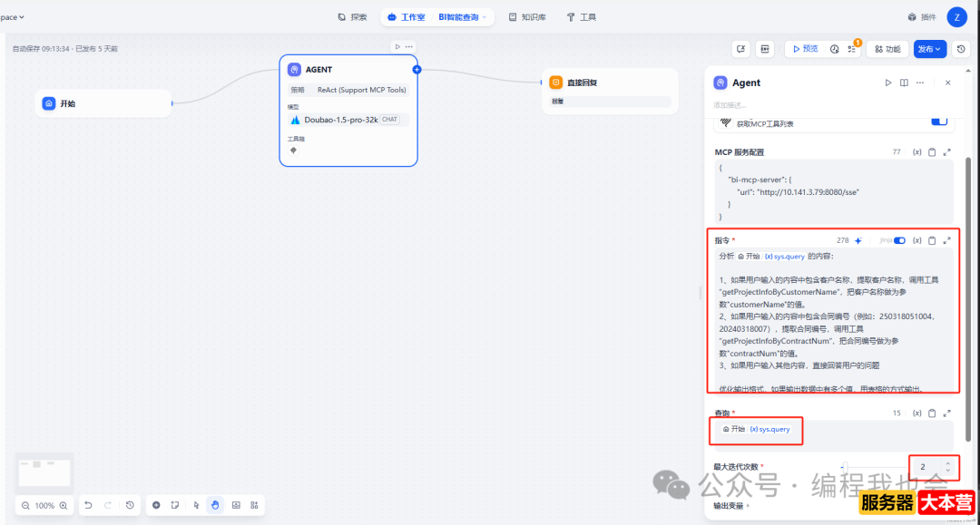Expand 查询 editor fullscreen

[946, 413]
